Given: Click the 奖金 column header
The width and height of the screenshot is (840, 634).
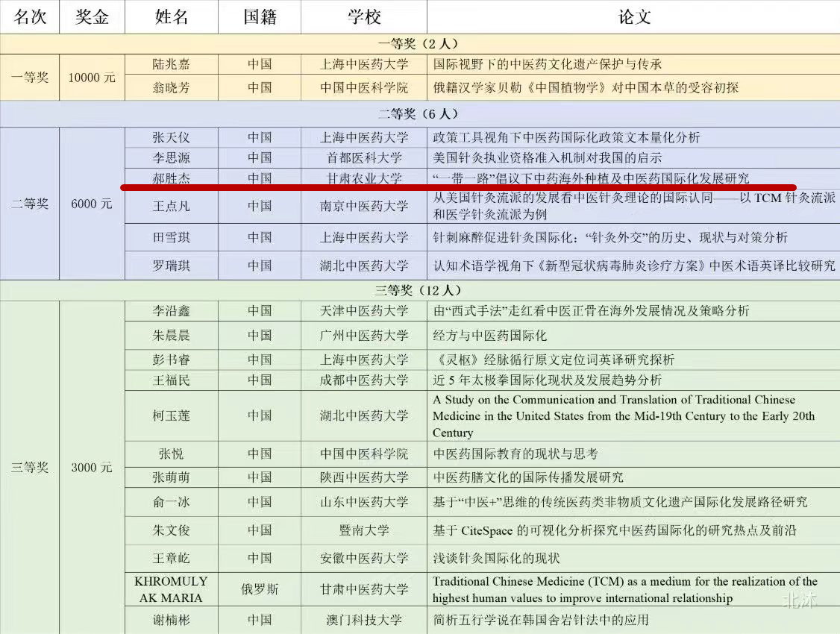Looking at the screenshot, I should 92,17.
